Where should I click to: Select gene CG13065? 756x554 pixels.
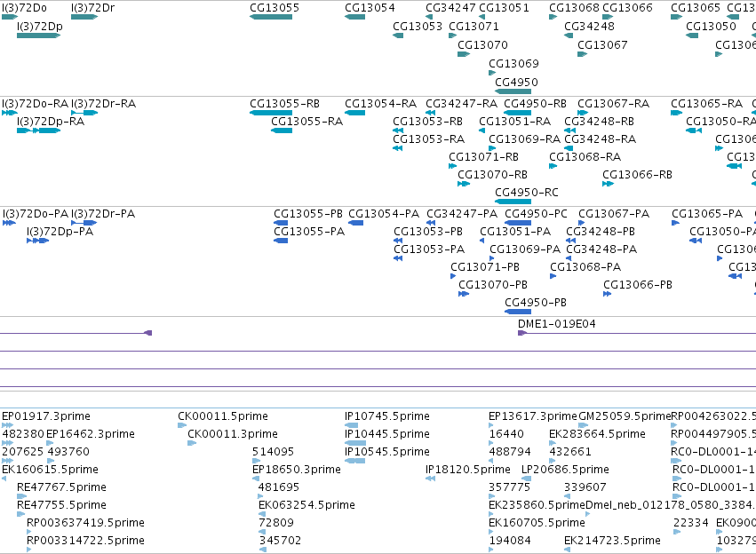[x=676, y=17]
